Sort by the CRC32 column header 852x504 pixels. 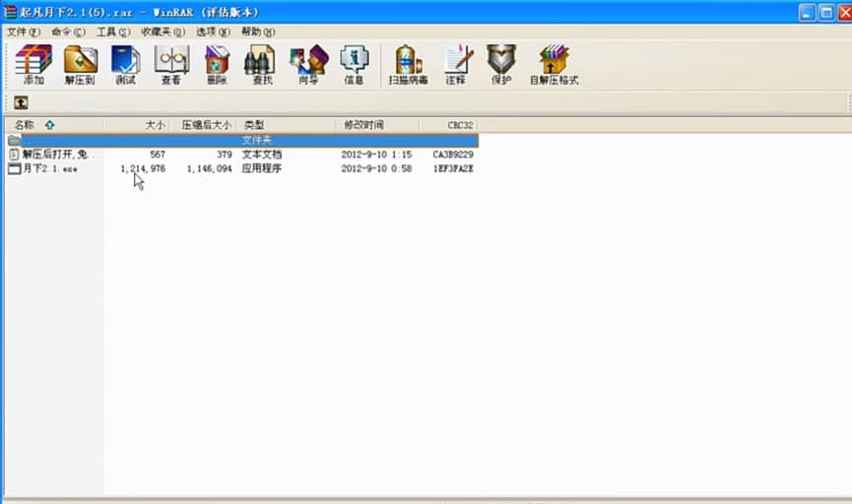pos(449,125)
